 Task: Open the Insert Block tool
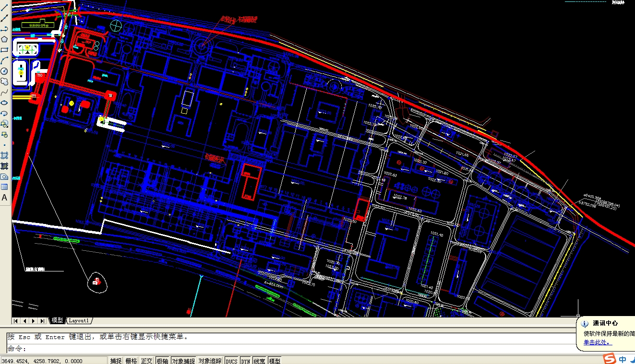pos(4,124)
